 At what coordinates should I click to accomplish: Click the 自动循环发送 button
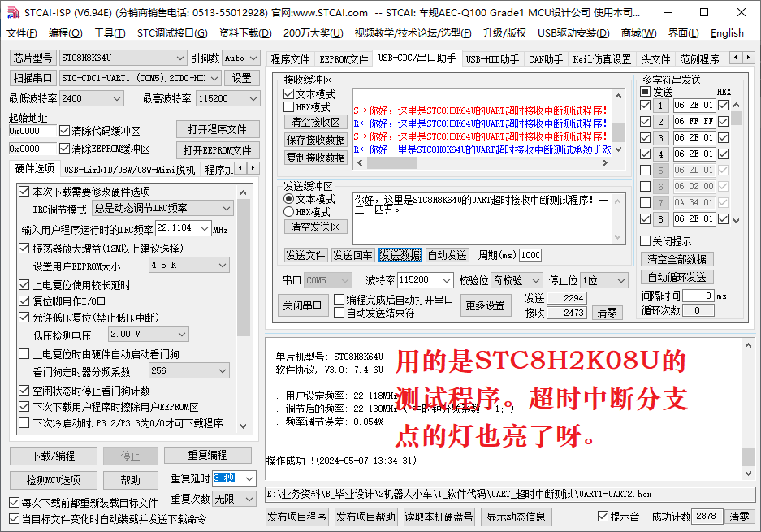point(677,277)
